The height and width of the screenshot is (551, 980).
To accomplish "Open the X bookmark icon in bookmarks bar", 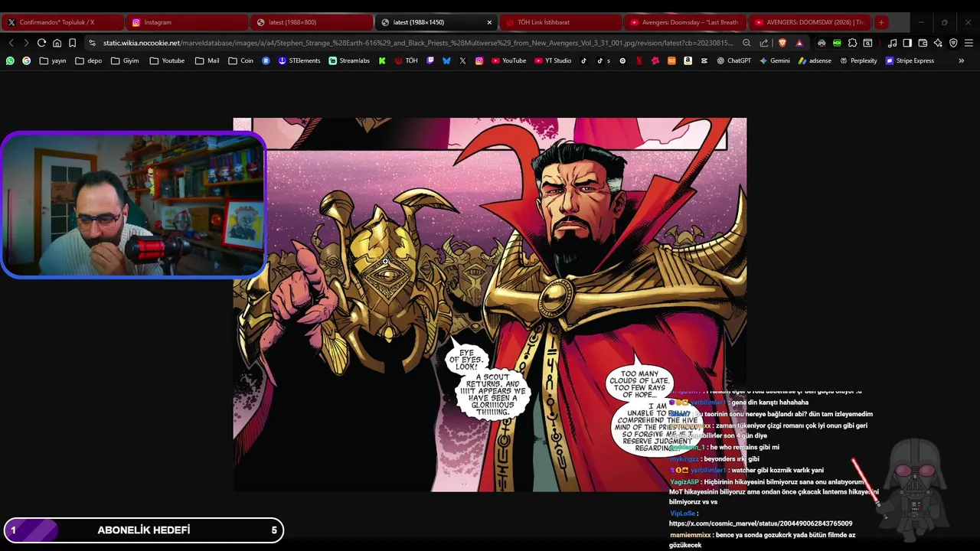I will [462, 60].
